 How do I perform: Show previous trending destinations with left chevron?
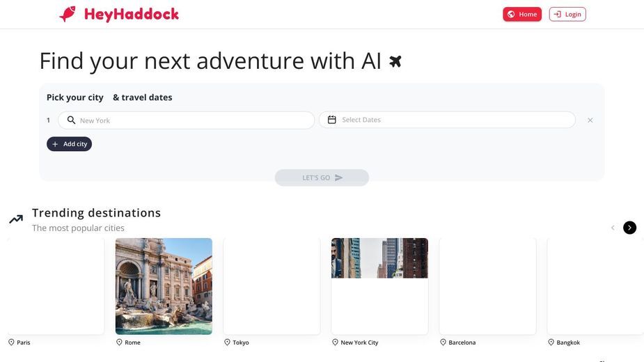613,228
